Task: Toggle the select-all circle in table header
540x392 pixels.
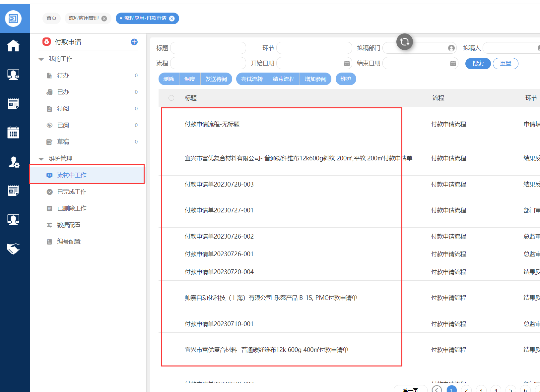Action: [x=171, y=98]
